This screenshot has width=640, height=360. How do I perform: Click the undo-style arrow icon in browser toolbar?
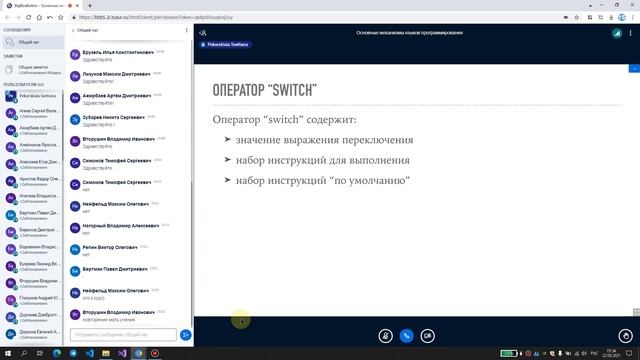(x=50, y=18)
